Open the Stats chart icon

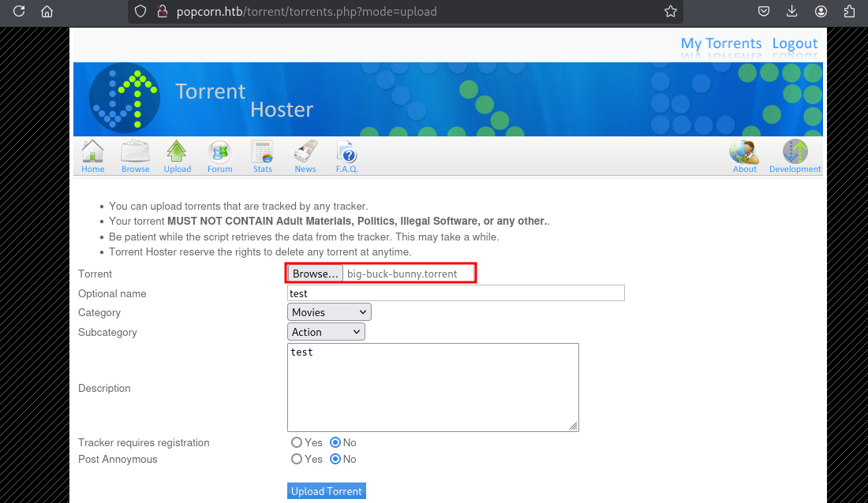pos(262,156)
